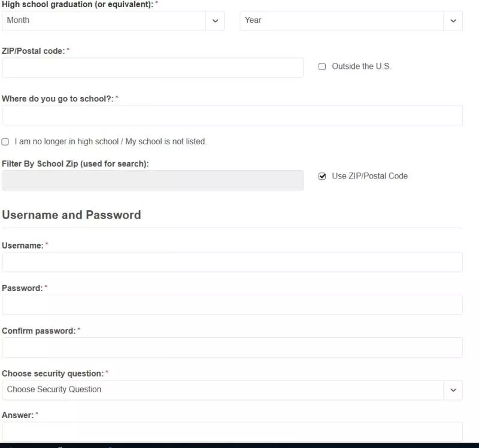Open the graduation Month dropdown
Image resolution: width=479 pixels, height=448 pixels.
click(113, 21)
